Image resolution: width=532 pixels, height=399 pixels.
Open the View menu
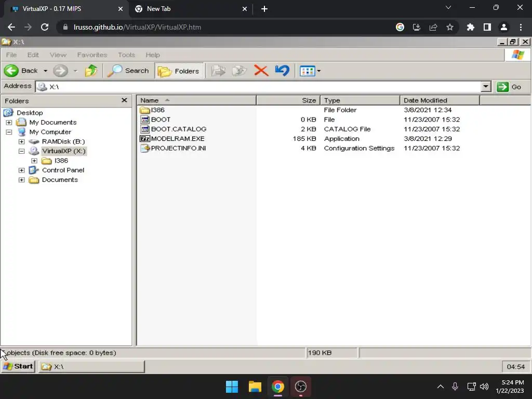pos(58,55)
